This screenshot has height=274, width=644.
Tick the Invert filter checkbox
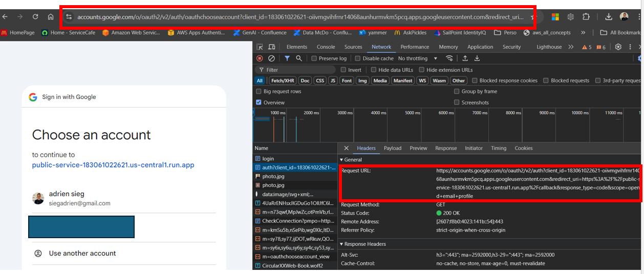tap(344, 70)
